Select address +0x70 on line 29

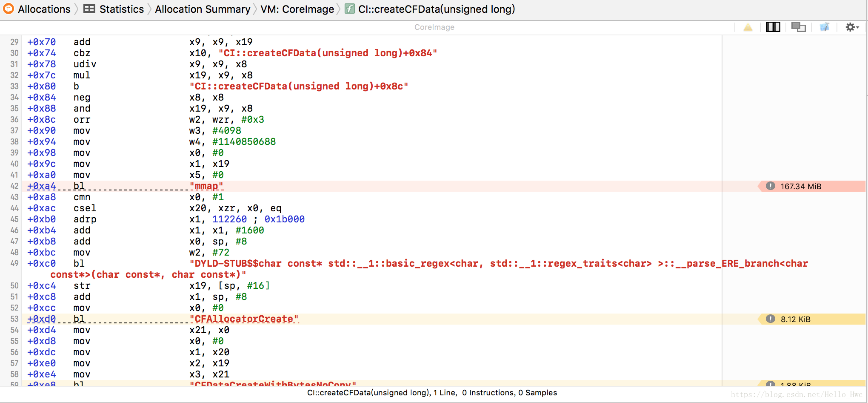[41, 42]
